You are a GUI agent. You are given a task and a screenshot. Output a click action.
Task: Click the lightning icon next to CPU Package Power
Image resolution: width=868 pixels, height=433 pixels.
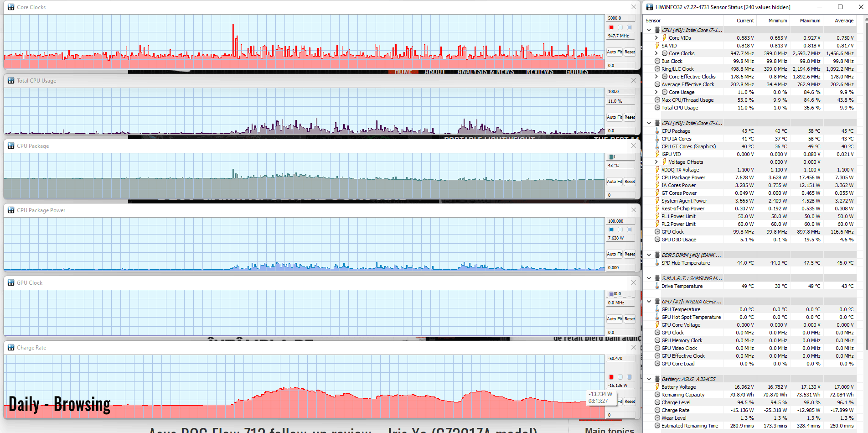click(658, 177)
